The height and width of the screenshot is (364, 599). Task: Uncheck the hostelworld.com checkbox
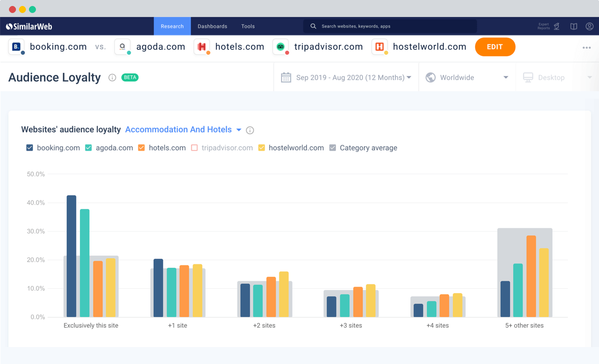(262, 148)
